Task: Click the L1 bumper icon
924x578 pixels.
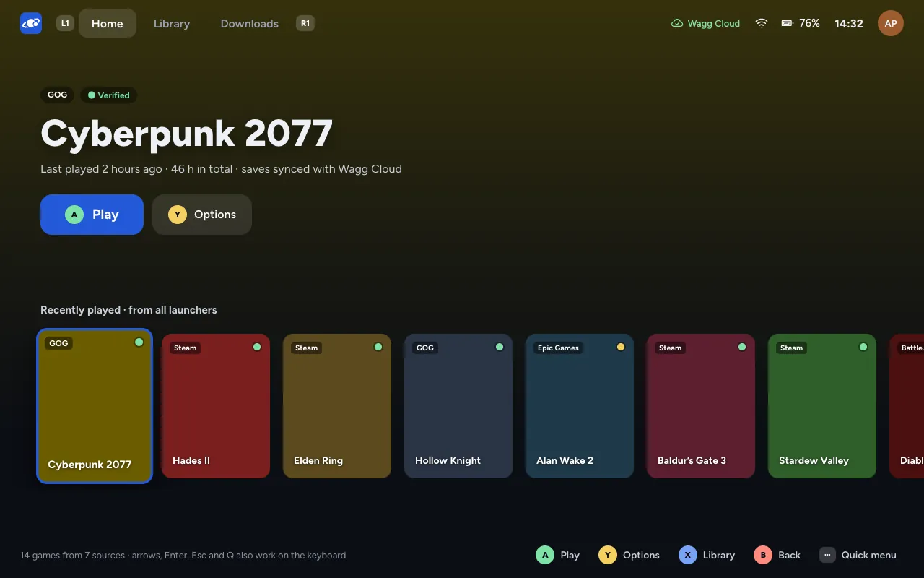Action: 65,23
